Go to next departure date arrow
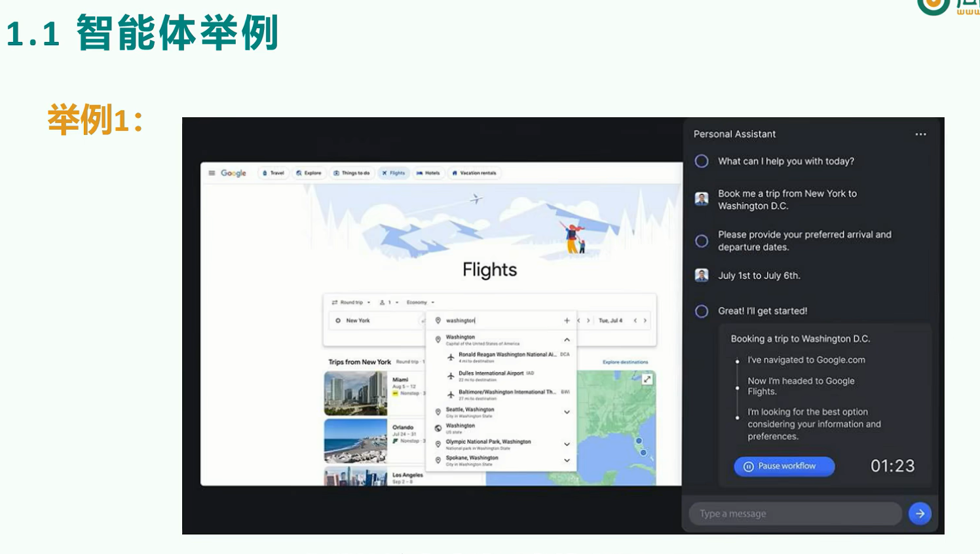 [588, 320]
